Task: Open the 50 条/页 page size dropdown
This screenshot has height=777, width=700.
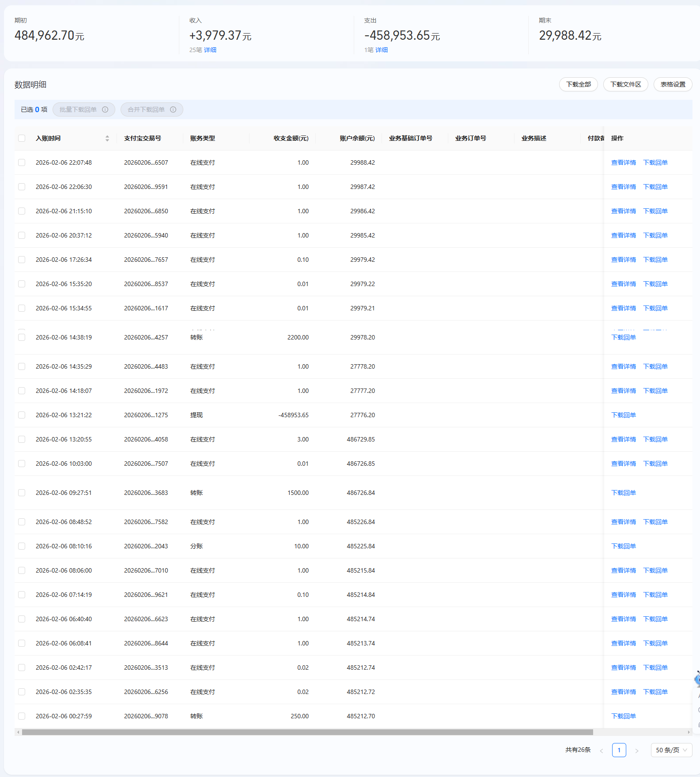Action: (x=671, y=750)
